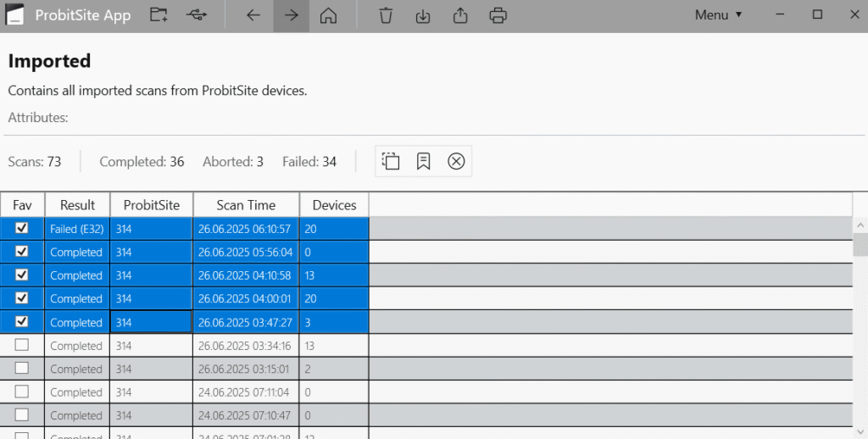Sort by the Fav column header
868x439 pixels.
pyautogui.click(x=22, y=205)
